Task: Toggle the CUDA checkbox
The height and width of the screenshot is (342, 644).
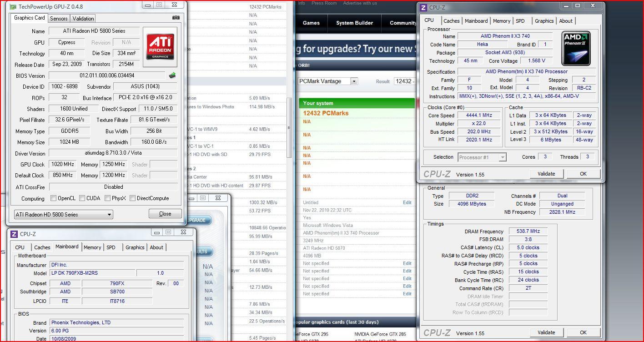Action: click(82, 198)
